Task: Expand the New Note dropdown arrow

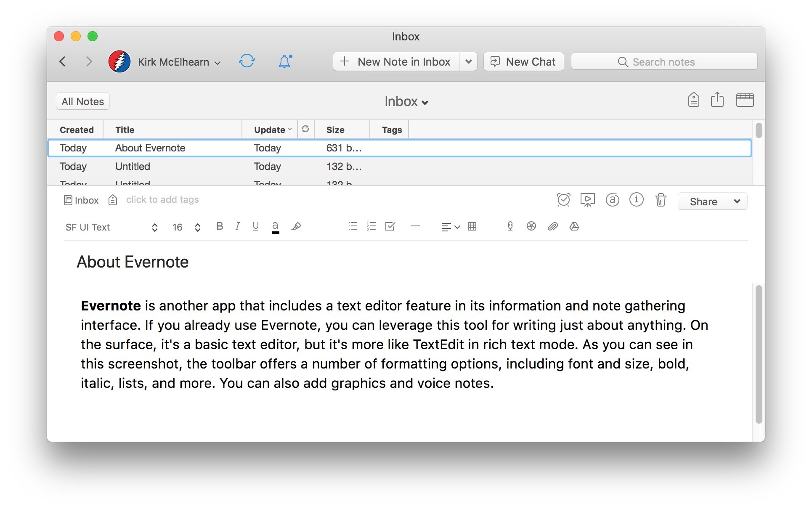Action: click(x=468, y=62)
